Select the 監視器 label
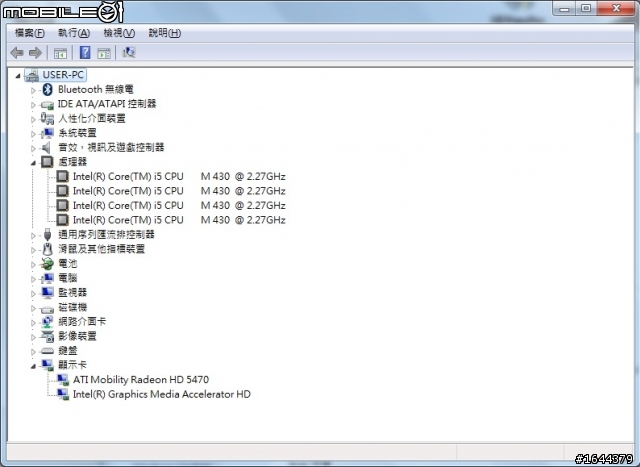This screenshot has width=640, height=467. click(72, 293)
